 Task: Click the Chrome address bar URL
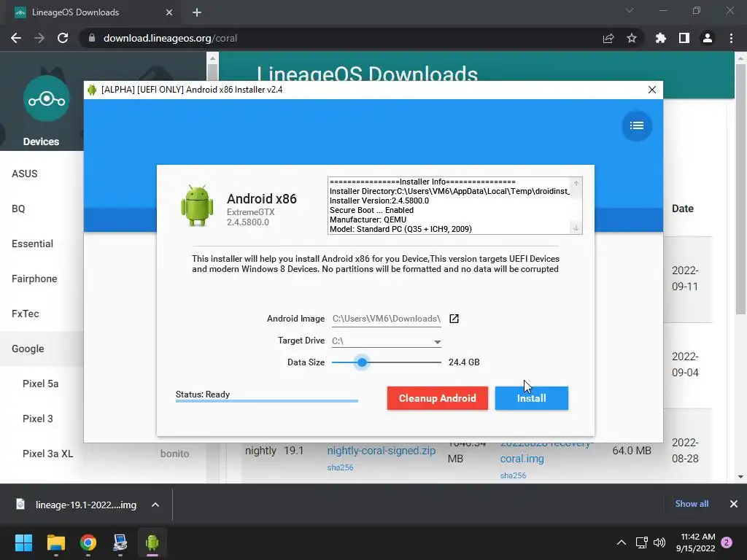170,38
